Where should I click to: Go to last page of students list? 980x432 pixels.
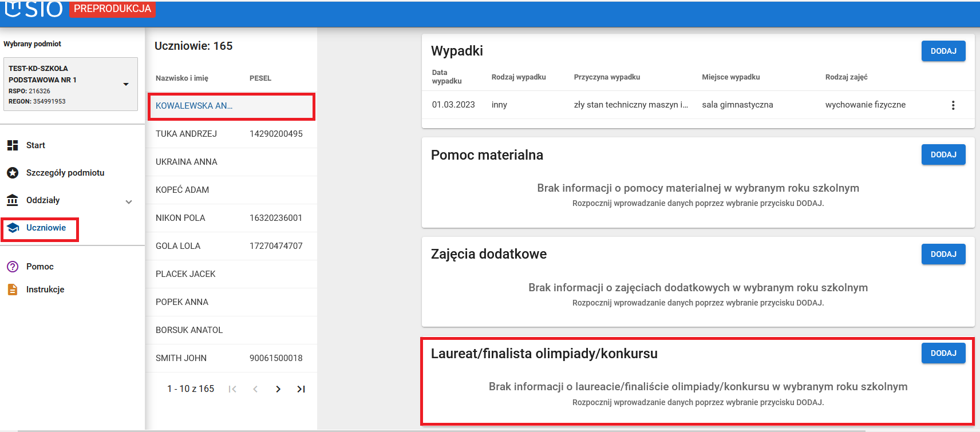(301, 389)
